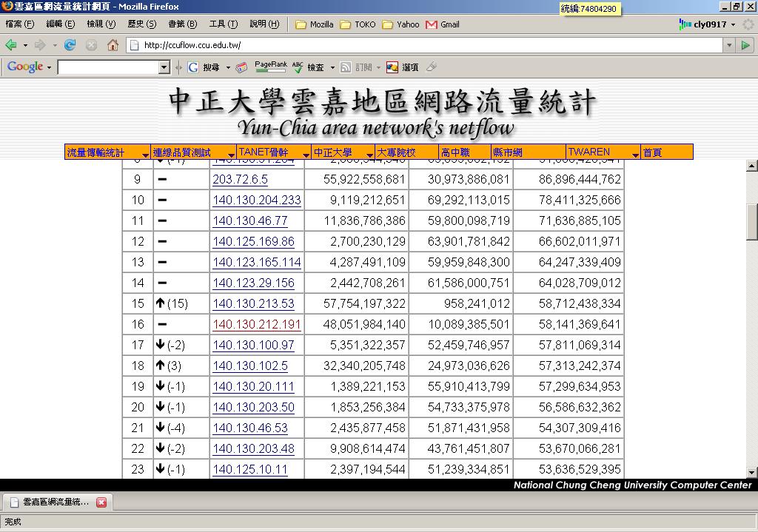The width and height of the screenshot is (758, 532).
Task: Open the Google toolbar 搜尋 options dropdown
Action: tap(228, 67)
